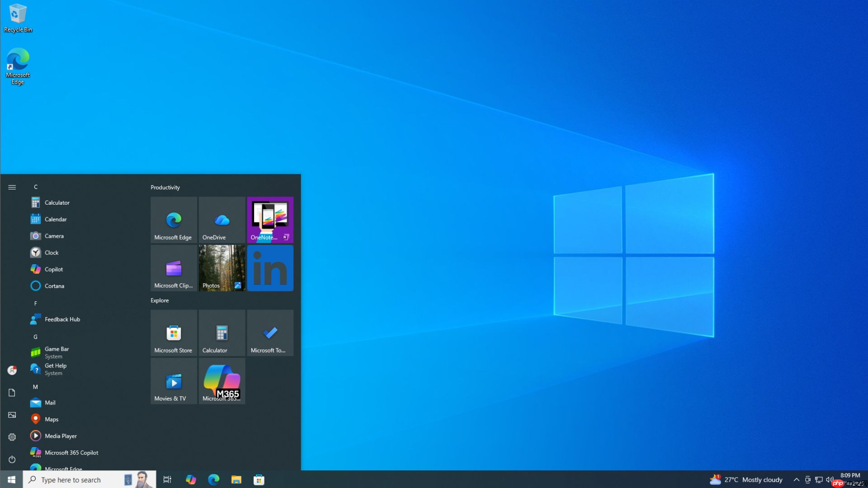The image size is (868, 488).
Task: Show hidden system tray icons
Action: pyautogui.click(x=797, y=479)
